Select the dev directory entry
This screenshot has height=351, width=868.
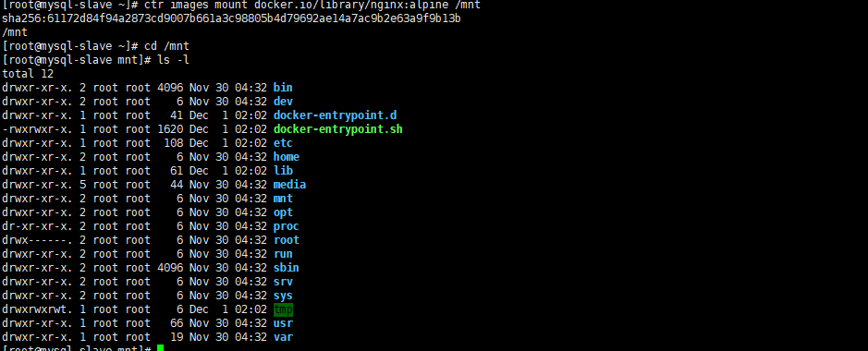(283, 102)
